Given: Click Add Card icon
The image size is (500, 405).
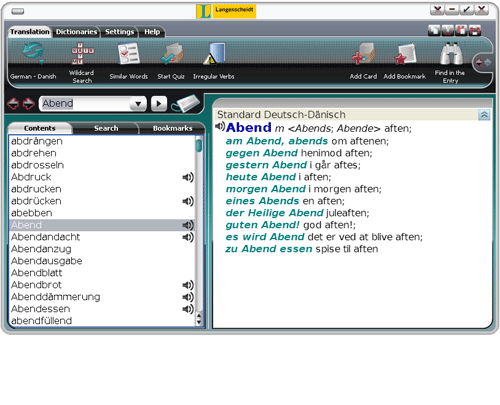Looking at the screenshot, I should pyautogui.click(x=363, y=53).
